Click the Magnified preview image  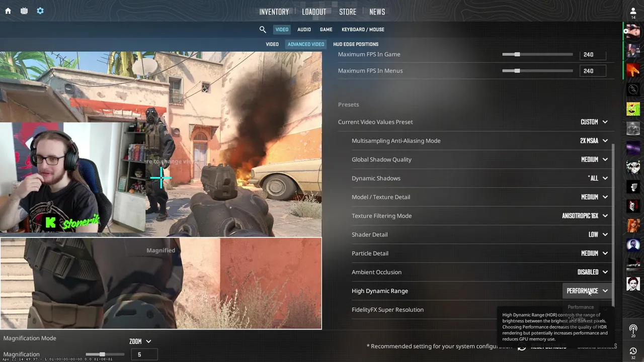(161, 284)
